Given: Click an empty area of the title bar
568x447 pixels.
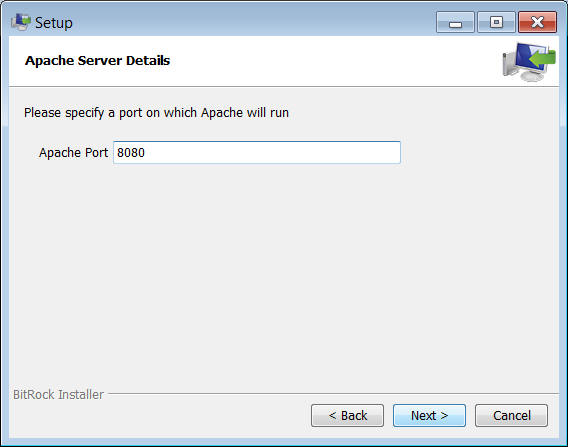Looking at the screenshot, I should coord(254,22).
